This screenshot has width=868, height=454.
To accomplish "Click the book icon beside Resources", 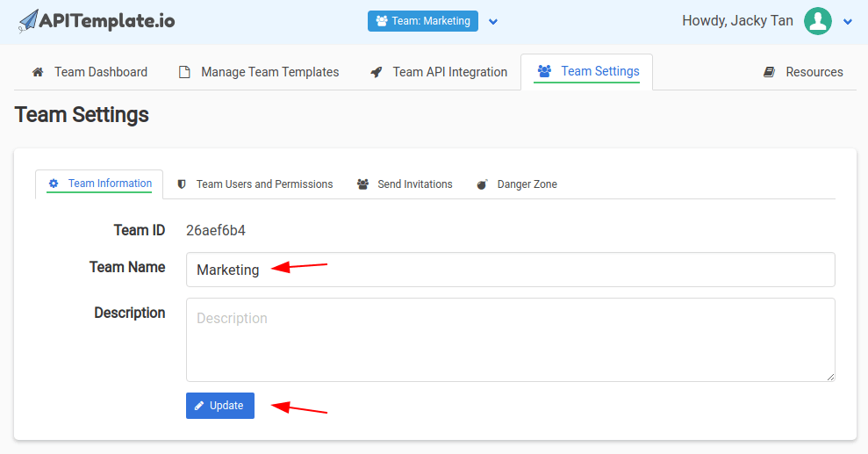I will point(769,72).
